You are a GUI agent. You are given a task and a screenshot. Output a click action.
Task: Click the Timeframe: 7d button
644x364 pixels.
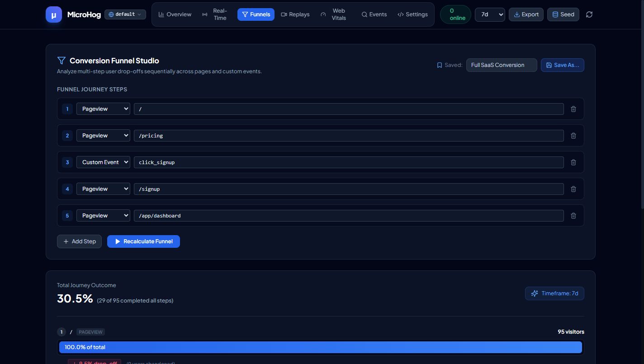(x=554, y=293)
